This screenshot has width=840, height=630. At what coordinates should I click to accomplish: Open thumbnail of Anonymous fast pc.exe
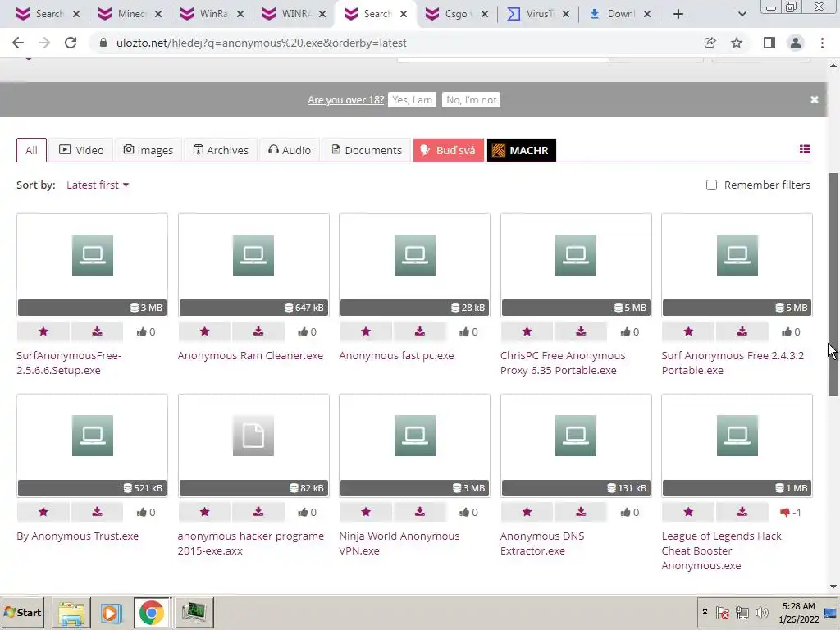click(414, 265)
